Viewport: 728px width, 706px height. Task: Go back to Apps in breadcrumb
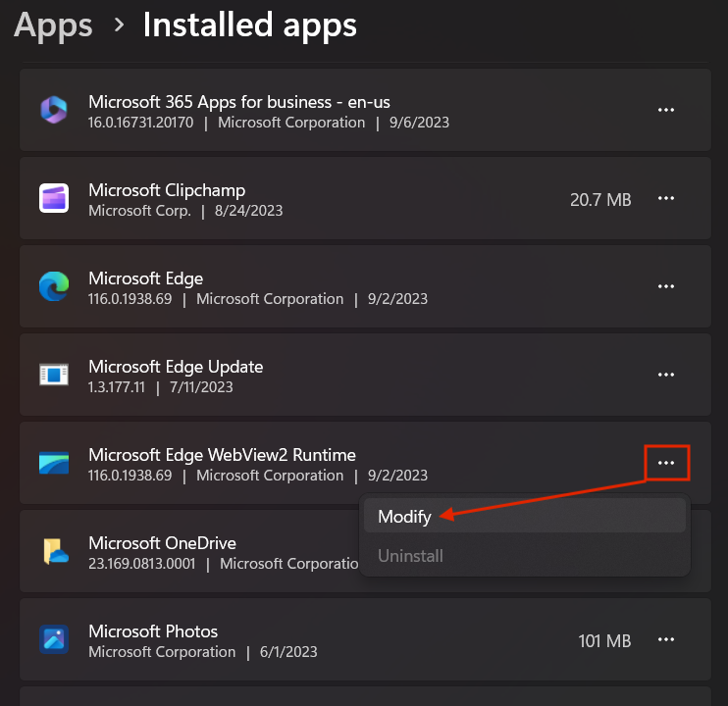53,25
